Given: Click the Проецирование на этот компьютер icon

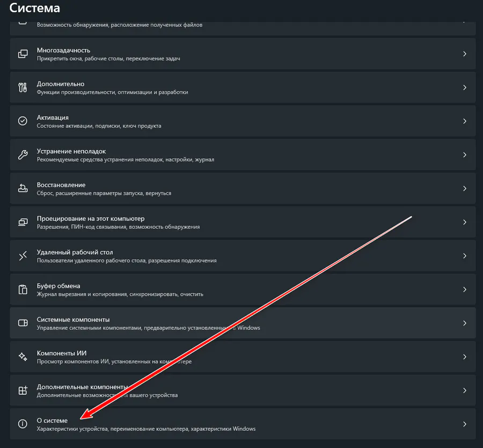Looking at the screenshot, I should [x=23, y=222].
